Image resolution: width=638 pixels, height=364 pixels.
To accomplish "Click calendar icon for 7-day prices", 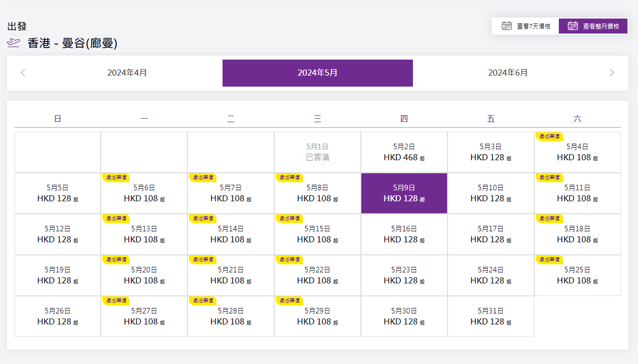I will tap(507, 26).
